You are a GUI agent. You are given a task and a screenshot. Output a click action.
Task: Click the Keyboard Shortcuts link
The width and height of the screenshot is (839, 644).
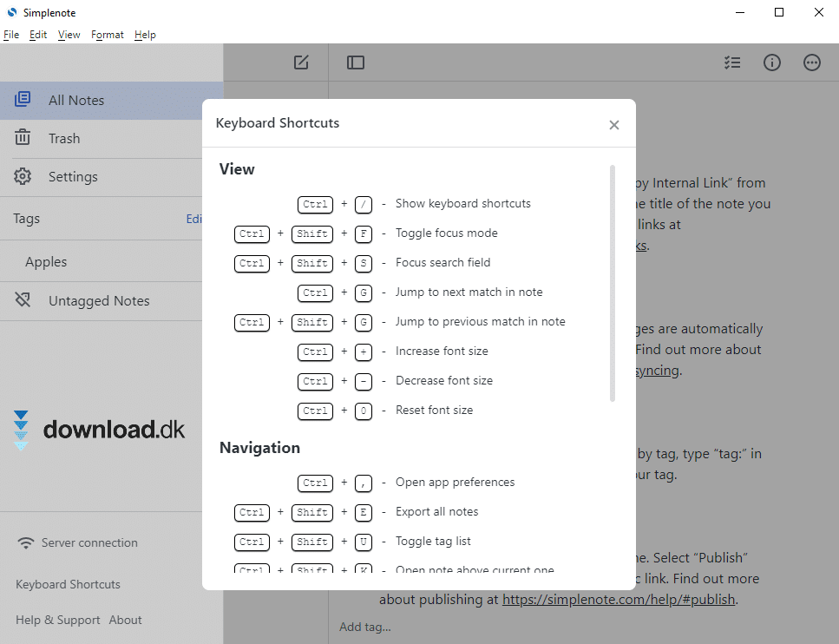pyautogui.click(x=68, y=584)
